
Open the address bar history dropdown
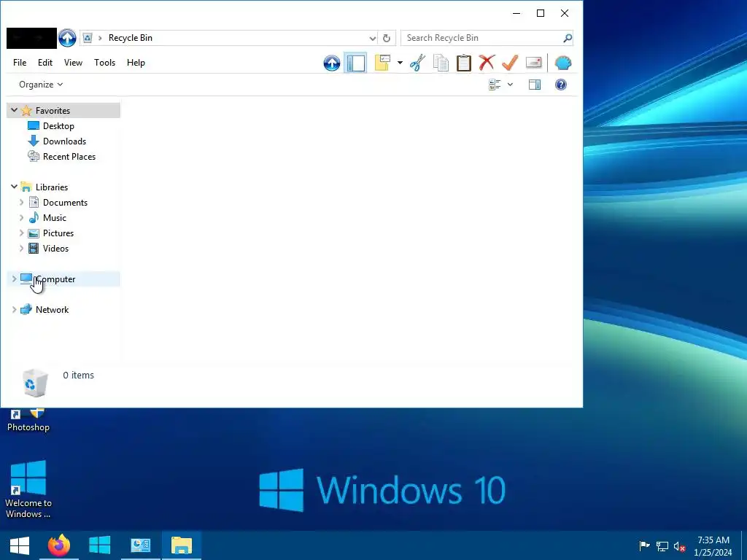coord(373,38)
